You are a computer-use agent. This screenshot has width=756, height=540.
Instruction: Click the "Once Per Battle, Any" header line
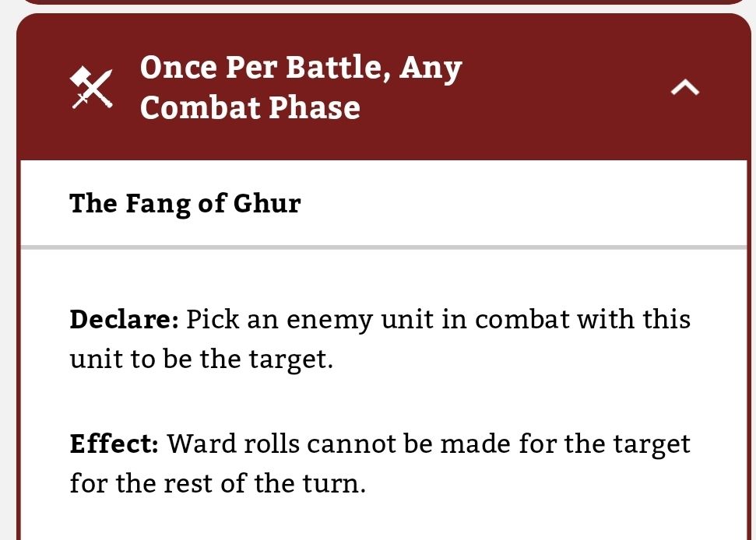click(x=301, y=68)
